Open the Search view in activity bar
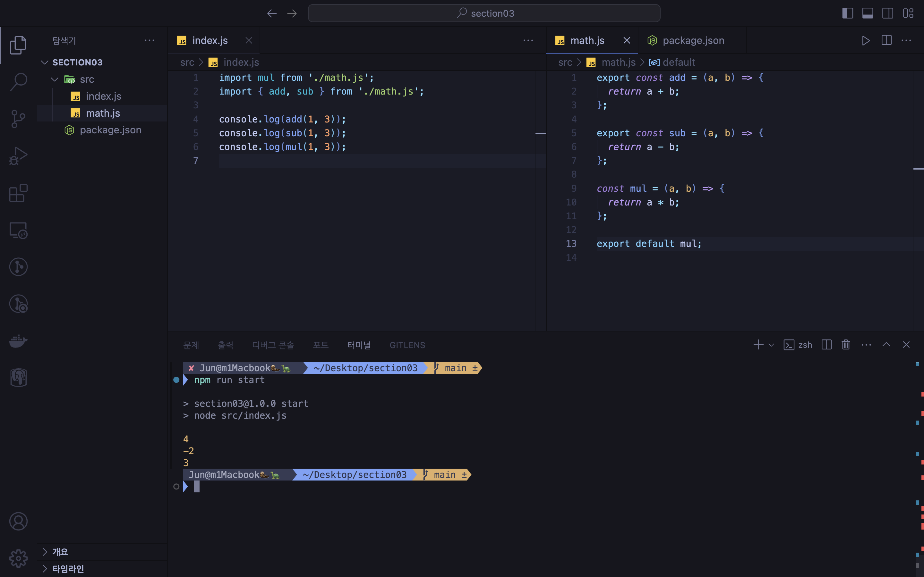Image resolution: width=924 pixels, height=577 pixels. click(18, 82)
